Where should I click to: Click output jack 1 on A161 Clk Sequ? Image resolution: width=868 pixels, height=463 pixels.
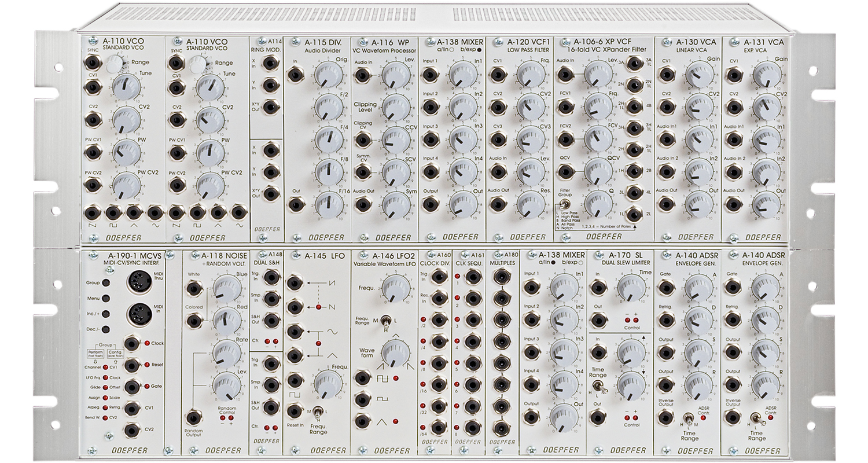point(472,276)
